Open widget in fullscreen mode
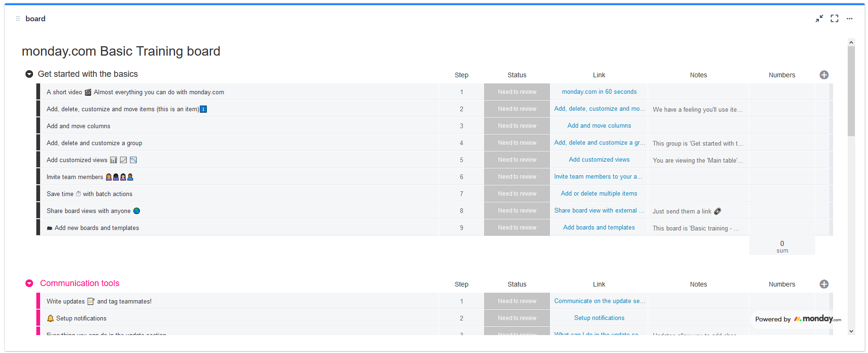This screenshot has width=868, height=353. [835, 18]
